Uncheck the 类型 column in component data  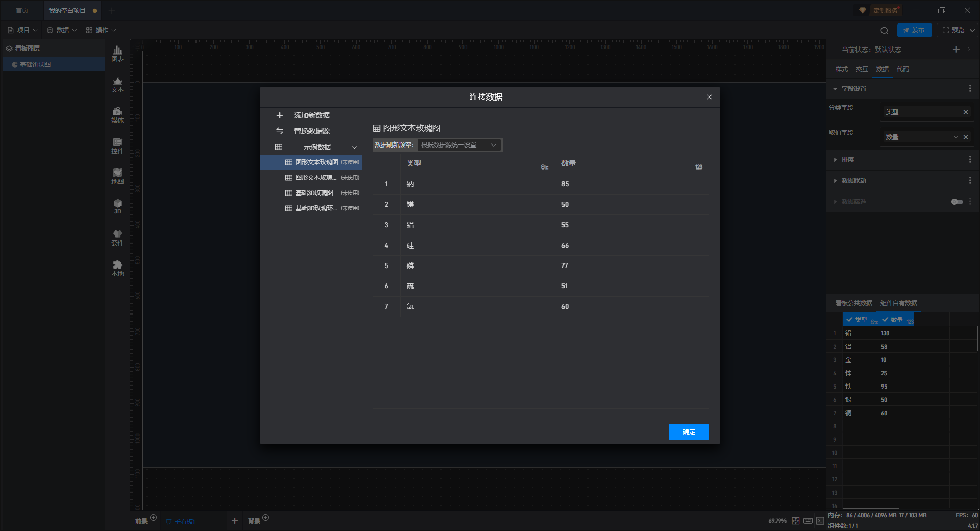tap(849, 320)
